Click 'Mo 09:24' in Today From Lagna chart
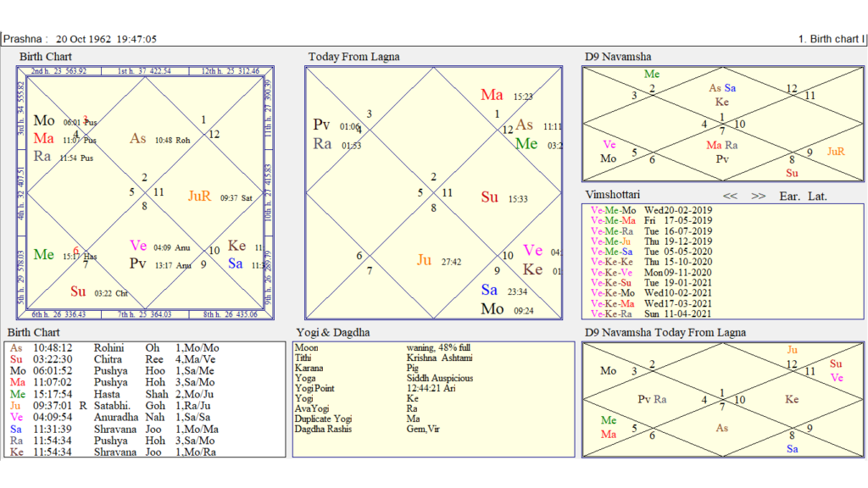Image resolution: width=868 pixels, height=488 pixels. [x=507, y=309]
